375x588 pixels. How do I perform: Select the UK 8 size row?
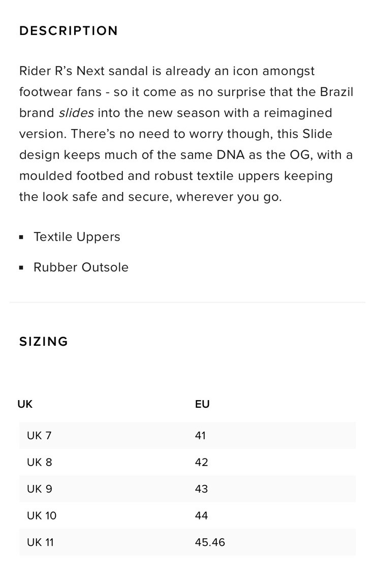[x=188, y=462]
